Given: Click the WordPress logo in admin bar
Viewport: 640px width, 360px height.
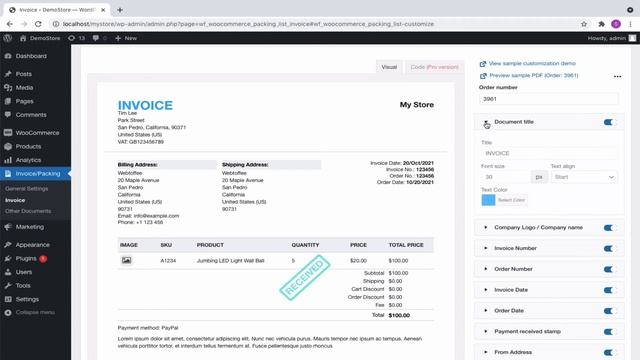Looking at the screenshot, I should 8,38.
